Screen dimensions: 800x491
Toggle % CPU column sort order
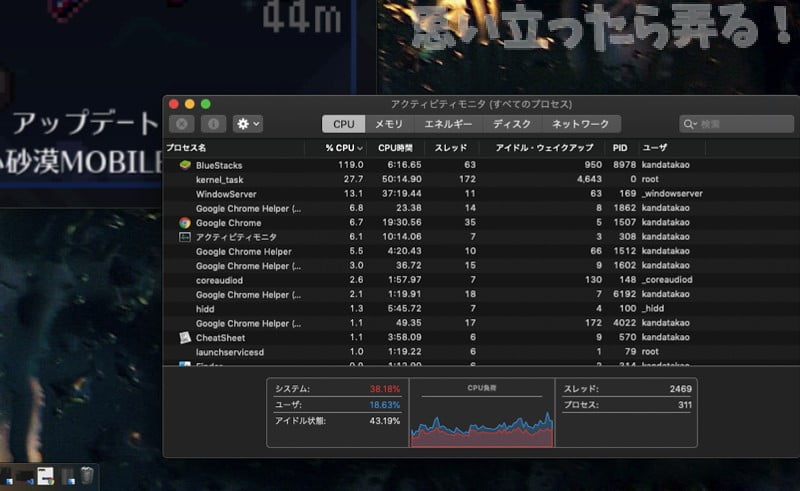pos(343,148)
